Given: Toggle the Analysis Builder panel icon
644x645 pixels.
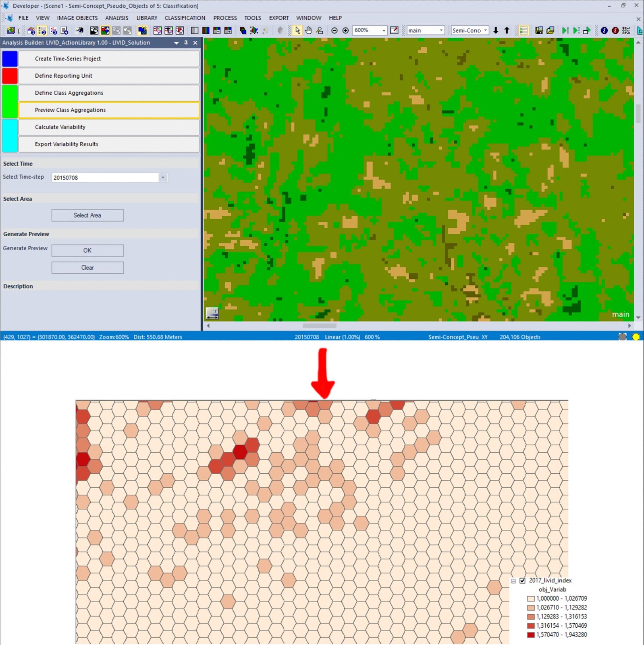Looking at the screenshot, I should coord(524,31).
